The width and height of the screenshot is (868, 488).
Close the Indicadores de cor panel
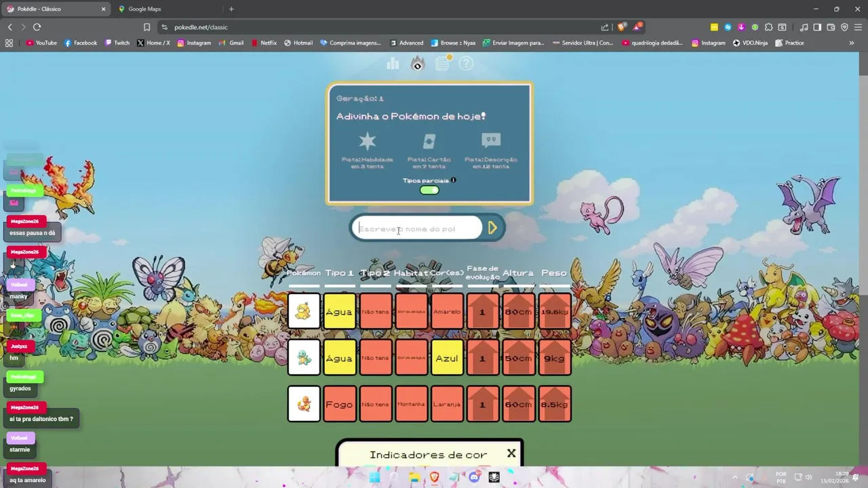[511, 453]
